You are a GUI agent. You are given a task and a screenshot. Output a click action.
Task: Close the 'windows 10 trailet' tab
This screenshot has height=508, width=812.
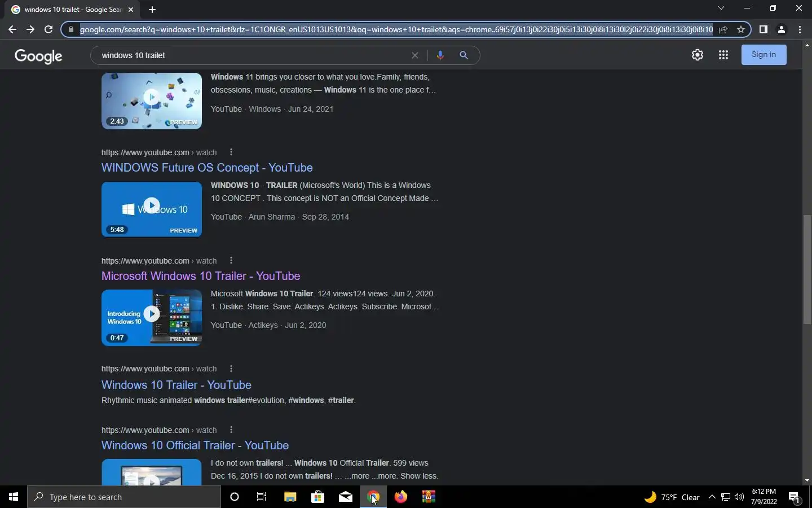tap(131, 10)
